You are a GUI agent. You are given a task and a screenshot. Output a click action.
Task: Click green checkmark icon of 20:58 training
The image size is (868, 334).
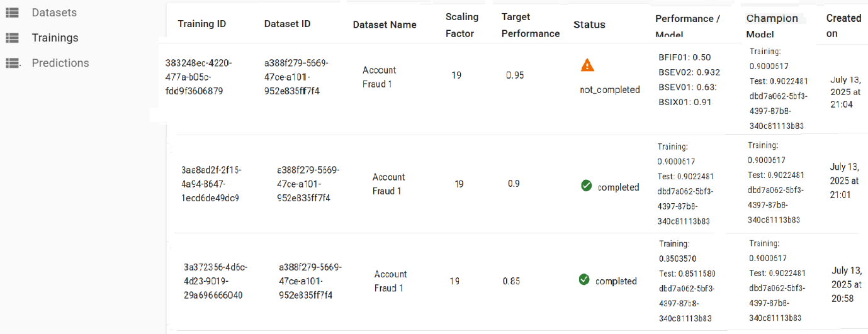(x=584, y=279)
